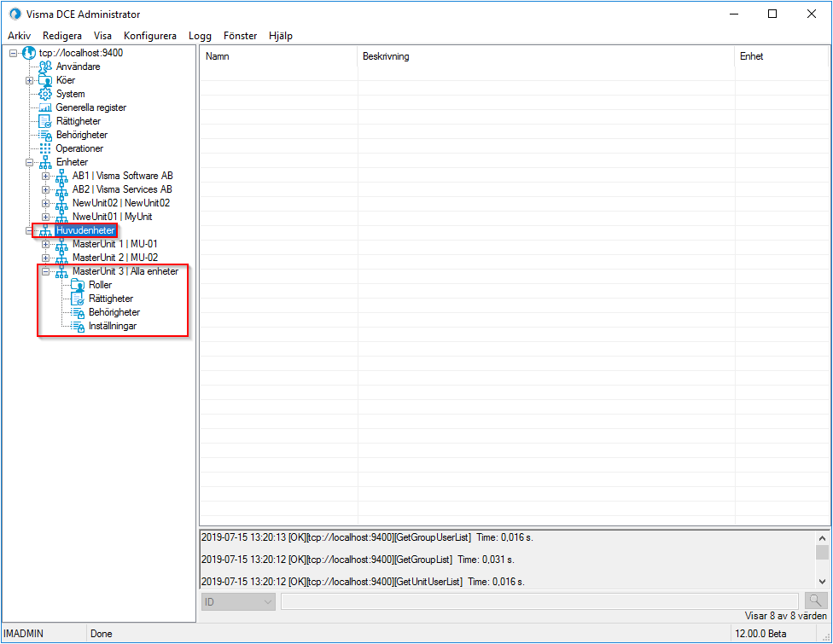Click the Operatörer grid icon
833x644 pixels.
46,148
